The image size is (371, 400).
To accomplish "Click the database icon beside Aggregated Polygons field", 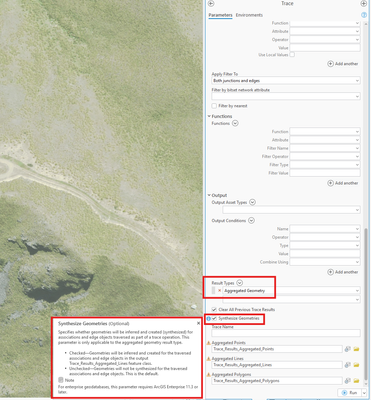I will pyautogui.click(x=348, y=381).
